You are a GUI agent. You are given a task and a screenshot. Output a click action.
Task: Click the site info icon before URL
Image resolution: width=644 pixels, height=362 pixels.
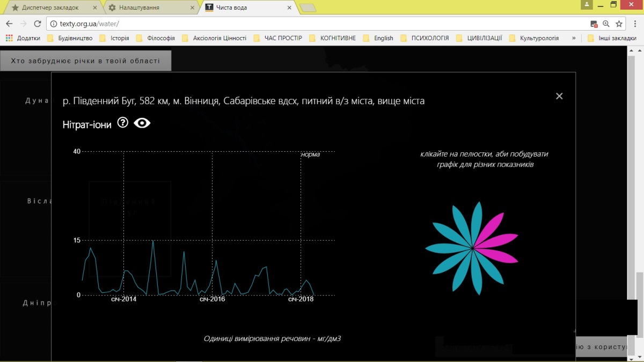pyautogui.click(x=53, y=24)
